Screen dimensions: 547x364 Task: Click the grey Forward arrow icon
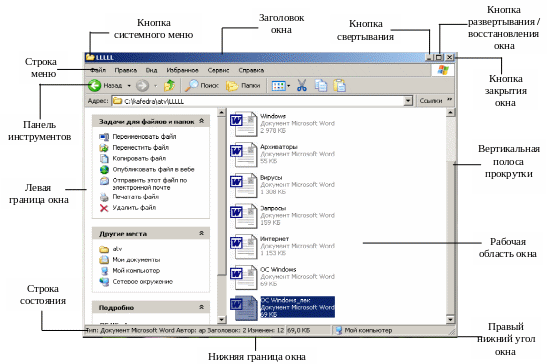142,86
